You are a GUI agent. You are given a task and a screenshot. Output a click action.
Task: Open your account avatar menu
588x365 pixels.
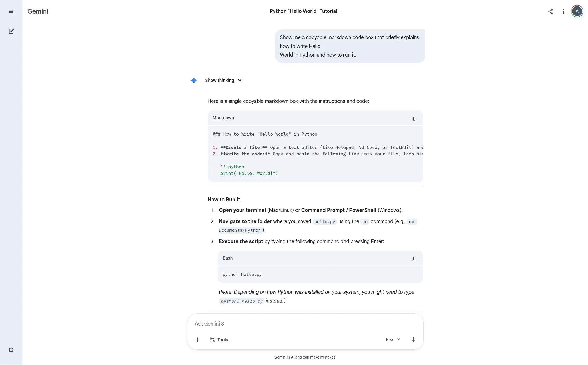(x=577, y=11)
